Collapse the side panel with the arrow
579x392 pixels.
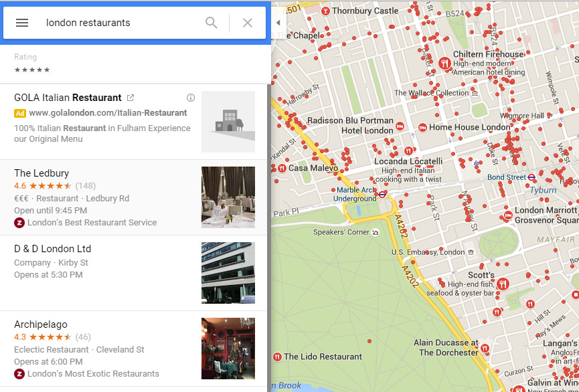(x=278, y=23)
